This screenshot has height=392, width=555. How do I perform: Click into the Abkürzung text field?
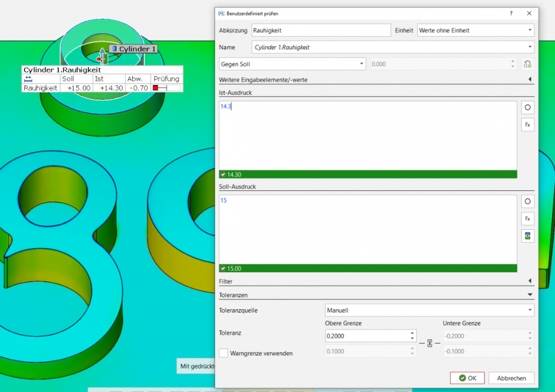coord(321,31)
